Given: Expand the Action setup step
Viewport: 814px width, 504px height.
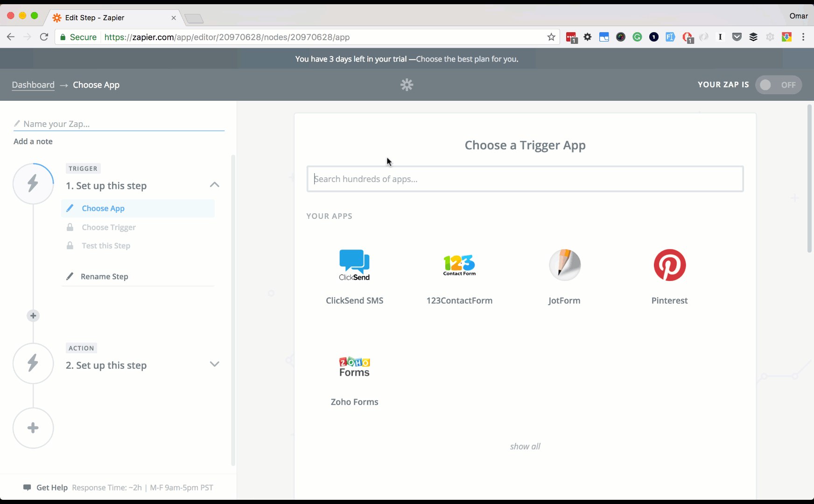Looking at the screenshot, I should tap(214, 364).
